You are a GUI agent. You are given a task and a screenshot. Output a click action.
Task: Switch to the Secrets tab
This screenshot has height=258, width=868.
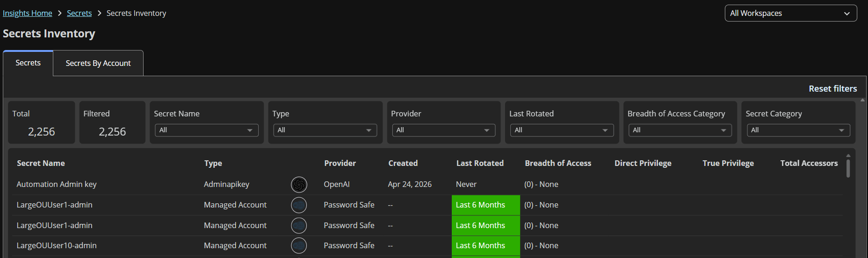[x=28, y=63]
